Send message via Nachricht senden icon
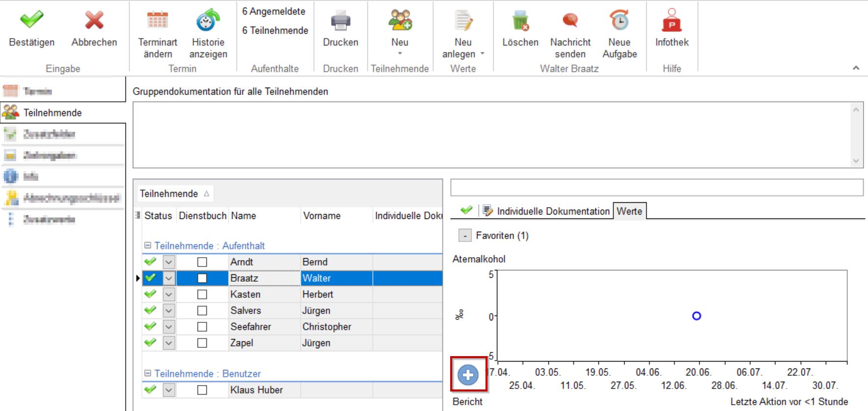This screenshot has height=411, width=868. click(x=570, y=21)
